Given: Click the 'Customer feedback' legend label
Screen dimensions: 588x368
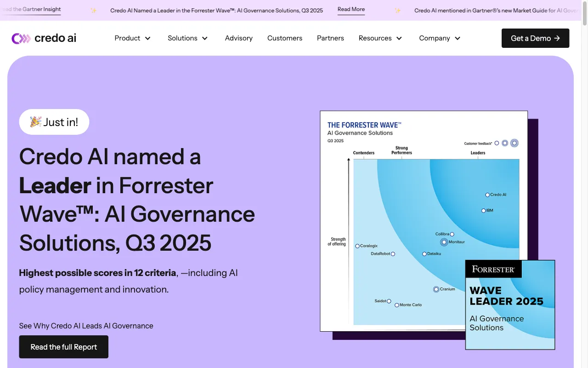Looking at the screenshot, I should tap(478, 144).
